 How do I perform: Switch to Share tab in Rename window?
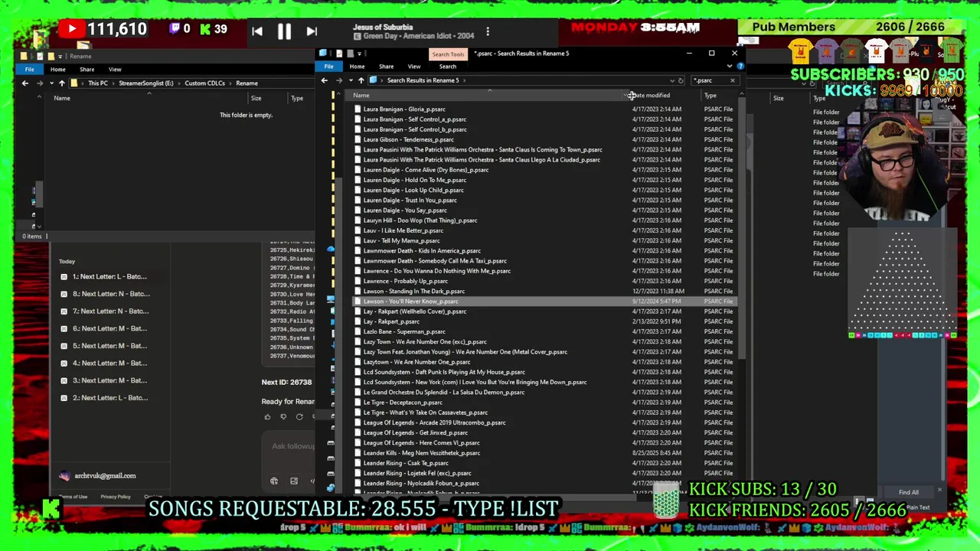coord(87,70)
